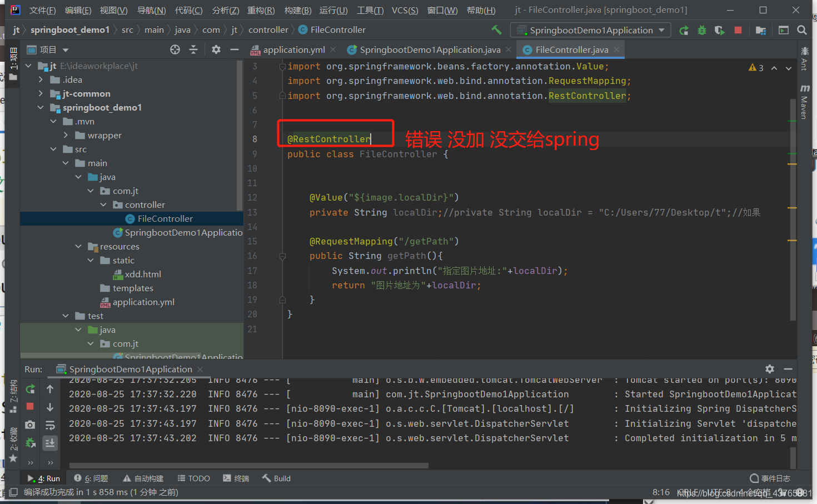Click the Build project hammer icon

point(496,30)
